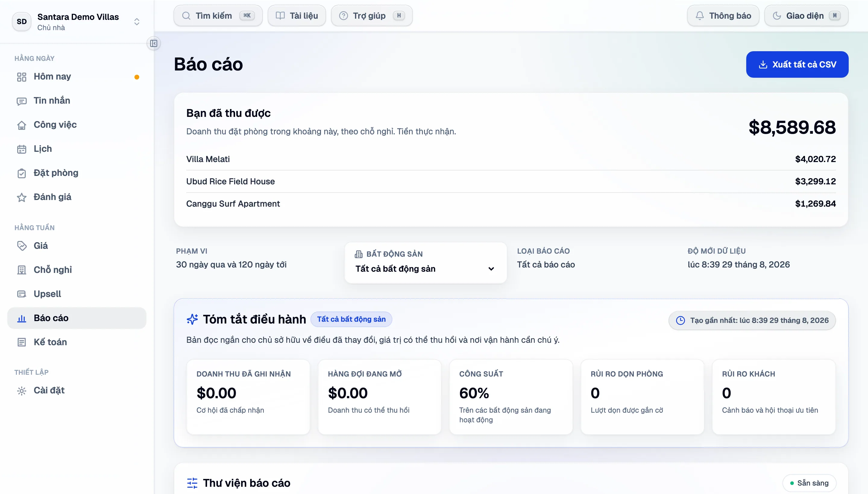Screen dimensions: 868x494
Task: Expand the Santara Demo Villas account switcher
Action: point(137,22)
